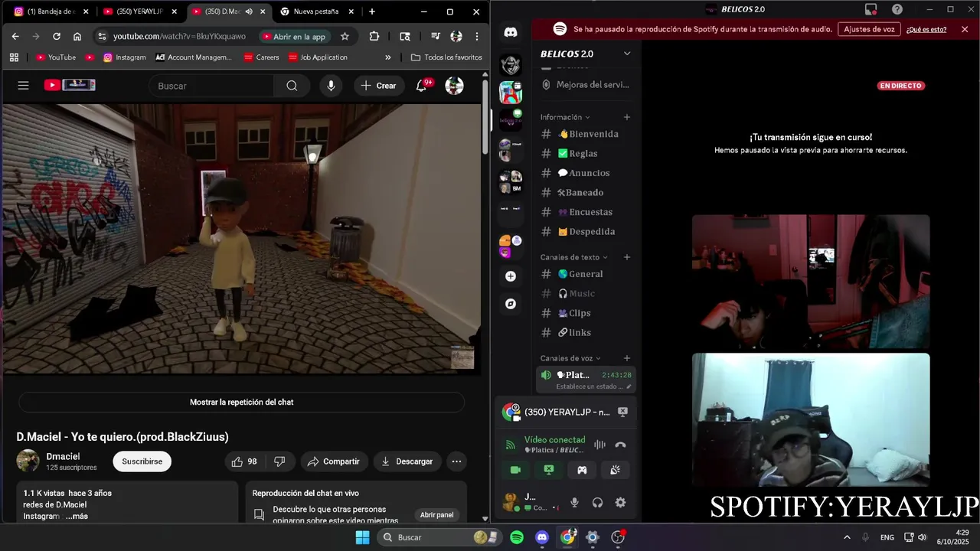Image resolution: width=980 pixels, height=551 pixels.
Task: Click Descargar to download the video
Action: pos(407,461)
